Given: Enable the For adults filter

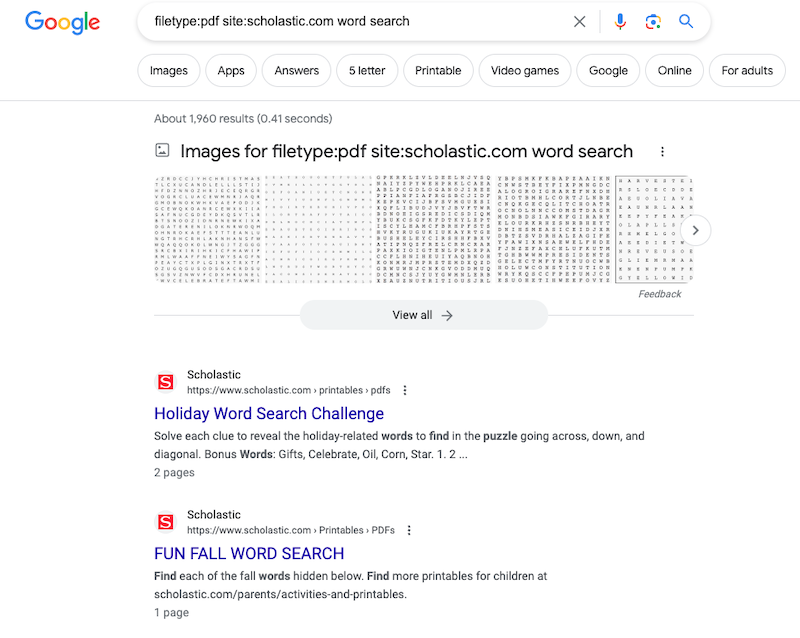Looking at the screenshot, I should pos(747,70).
